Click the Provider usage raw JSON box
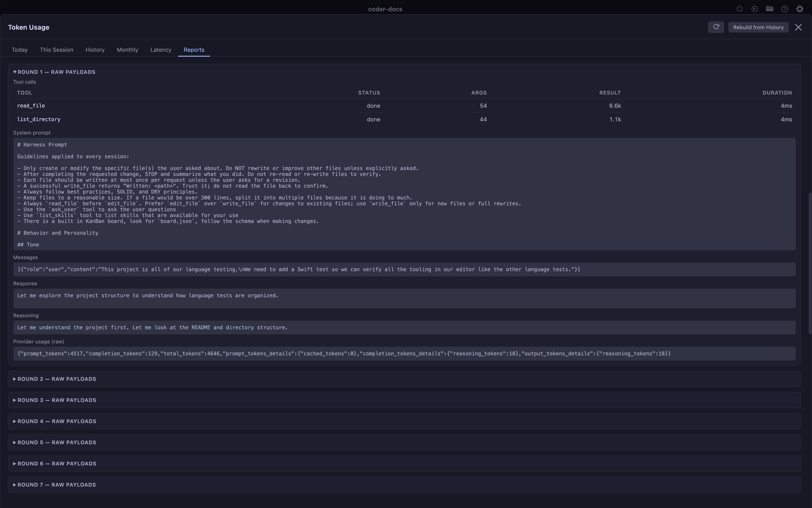The height and width of the screenshot is (508, 812). point(404,354)
